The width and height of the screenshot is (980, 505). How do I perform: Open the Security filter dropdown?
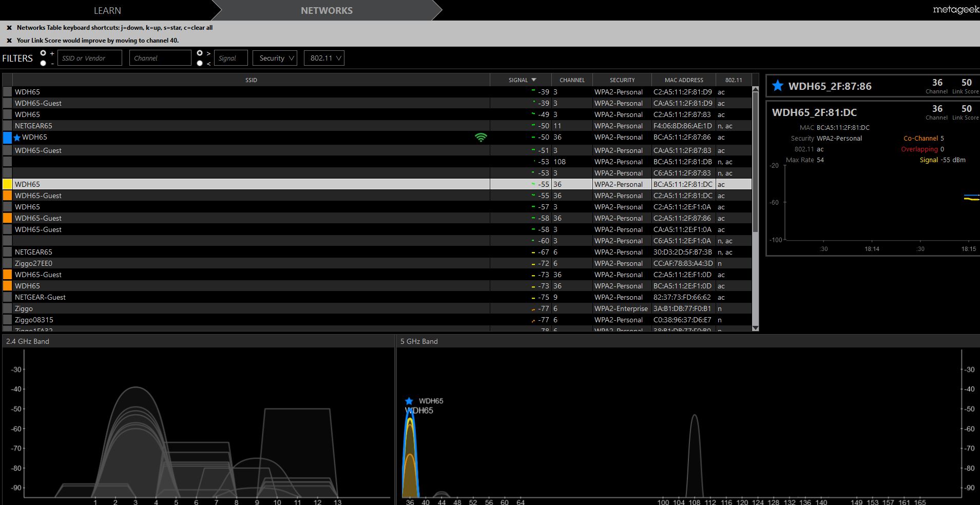[275, 58]
